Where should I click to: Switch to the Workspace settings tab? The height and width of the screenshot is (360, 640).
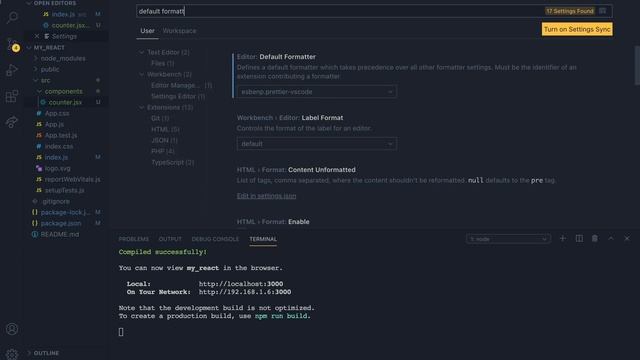pyautogui.click(x=179, y=31)
